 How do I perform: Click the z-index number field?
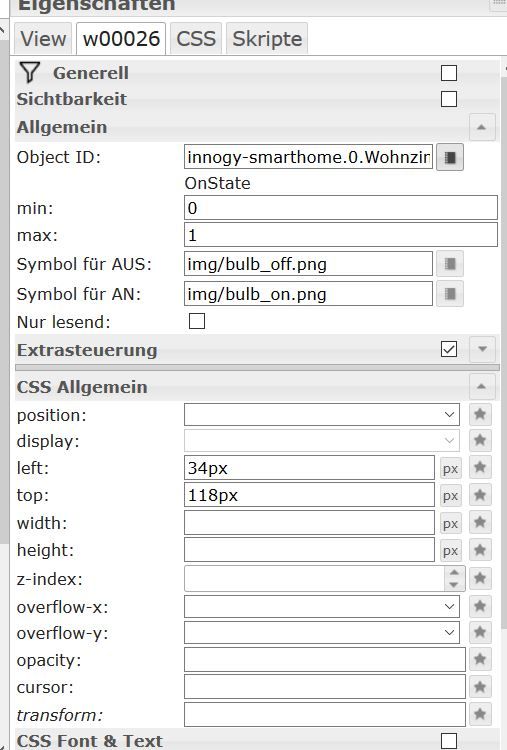coord(315,579)
